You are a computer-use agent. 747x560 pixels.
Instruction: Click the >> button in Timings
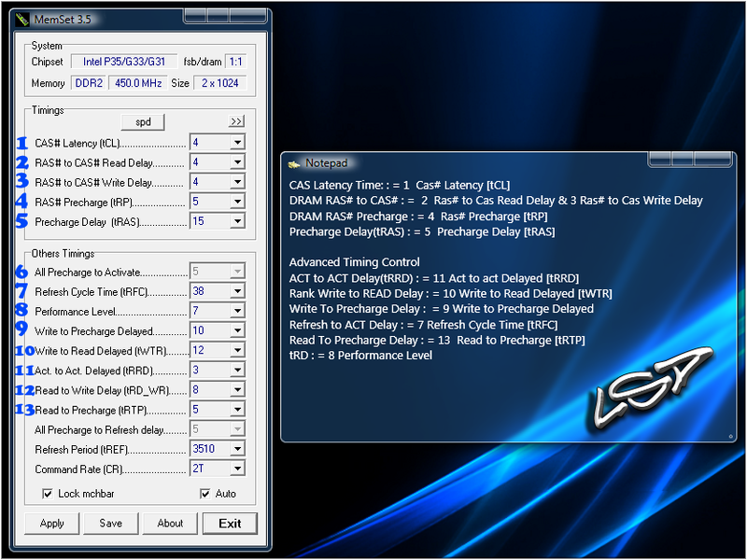tap(236, 121)
